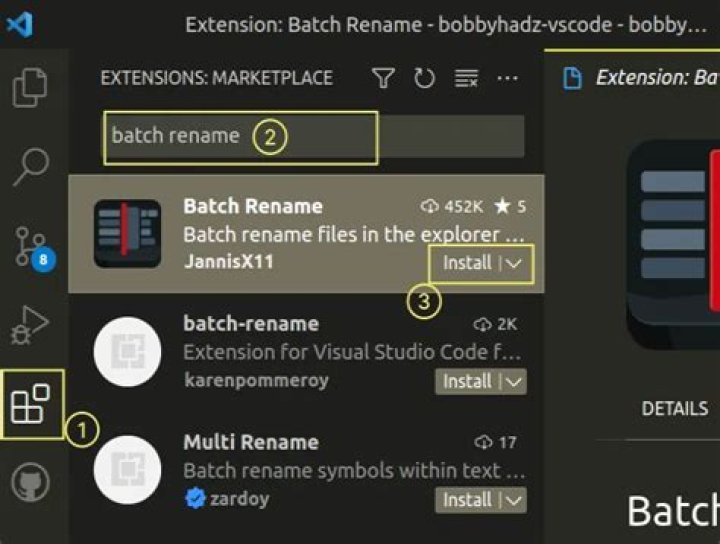Open the Extensions view icon
This screenshot has width=720, height=544.
click(x=30, y=404)
